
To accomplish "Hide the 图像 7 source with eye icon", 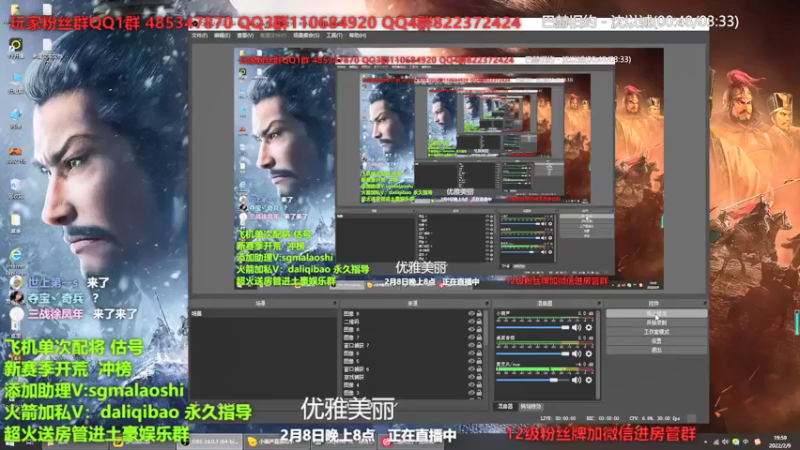I will tap(471, 338).
